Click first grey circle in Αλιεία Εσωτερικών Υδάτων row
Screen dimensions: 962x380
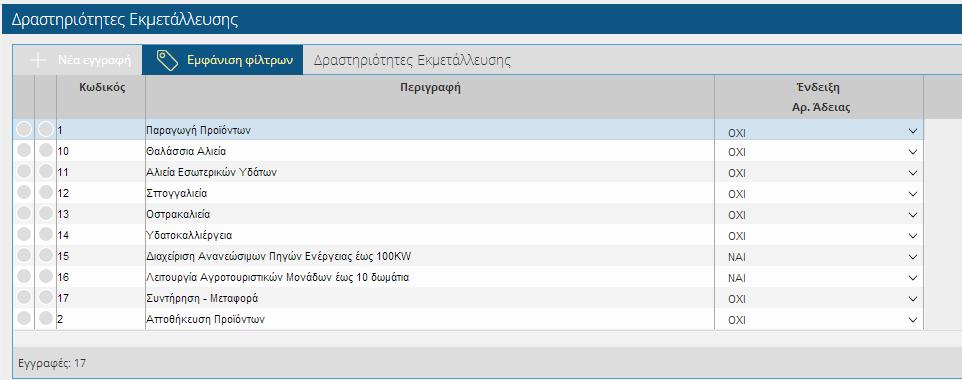click(x=24, y=171)
